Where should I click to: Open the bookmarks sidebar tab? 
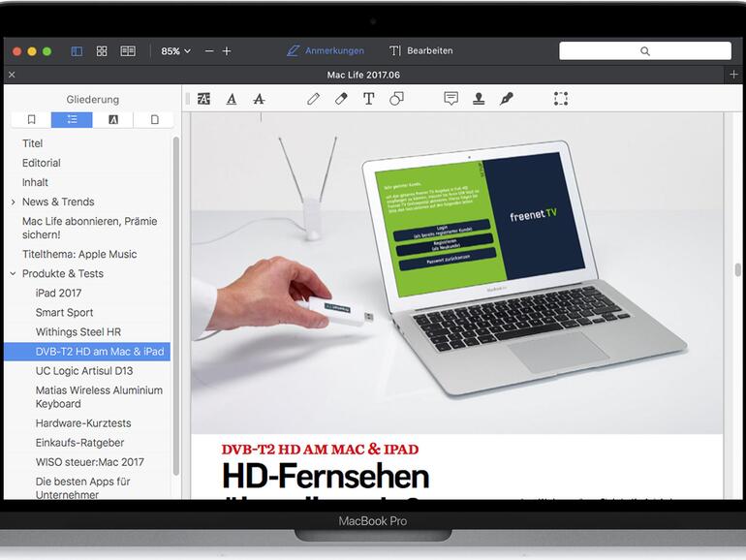(31, 119)
